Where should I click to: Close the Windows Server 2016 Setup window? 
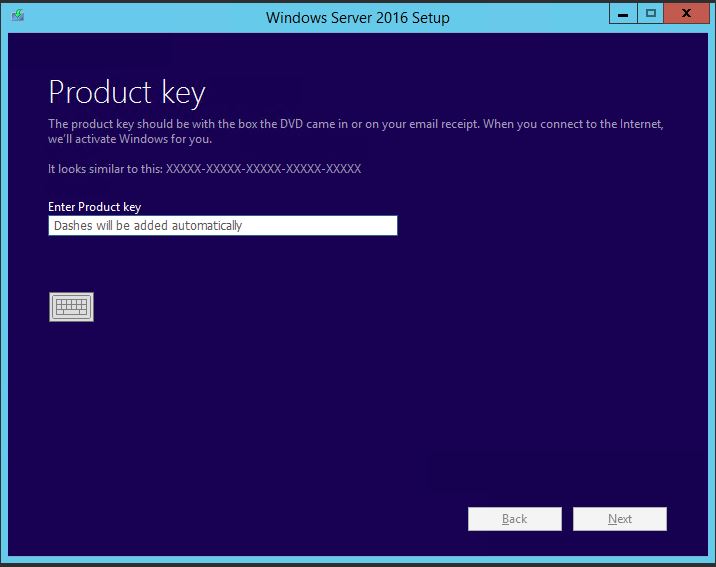click(686, 14)
